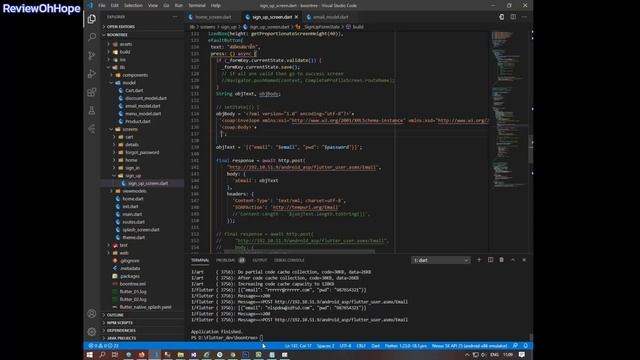Screen dimensions: 640x360
Task: Click UTF-8 encoding in status bar
Action: (345, 346)
